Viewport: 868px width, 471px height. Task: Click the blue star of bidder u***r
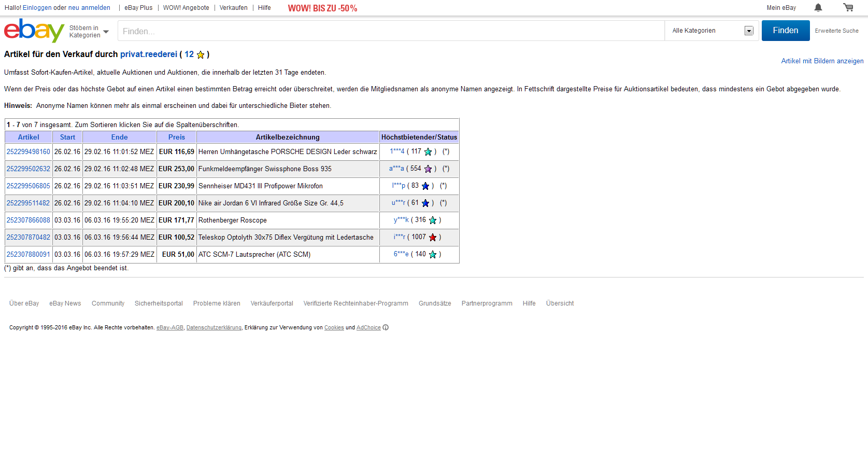[425, 203]
